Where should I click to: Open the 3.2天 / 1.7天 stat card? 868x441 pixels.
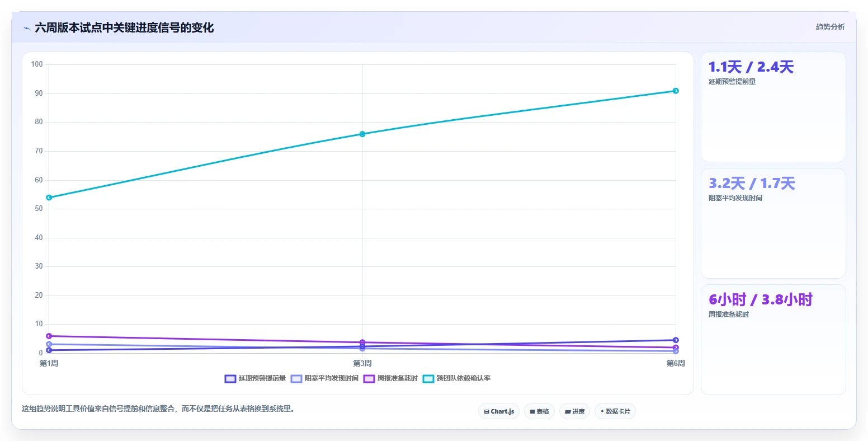point(773,223)
